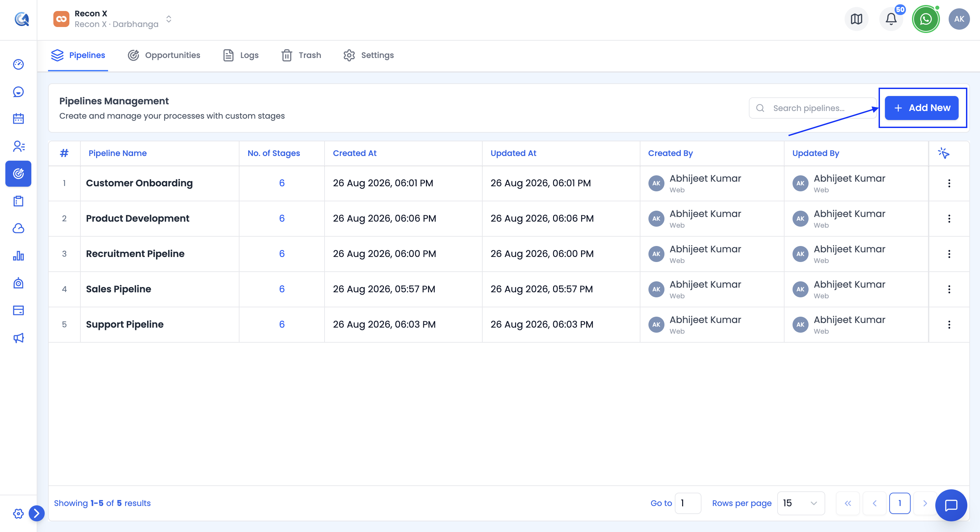Expand the sidebar with the blue arrow button
The width and height of the screenshot is (980, 532).
click(36, 513)
